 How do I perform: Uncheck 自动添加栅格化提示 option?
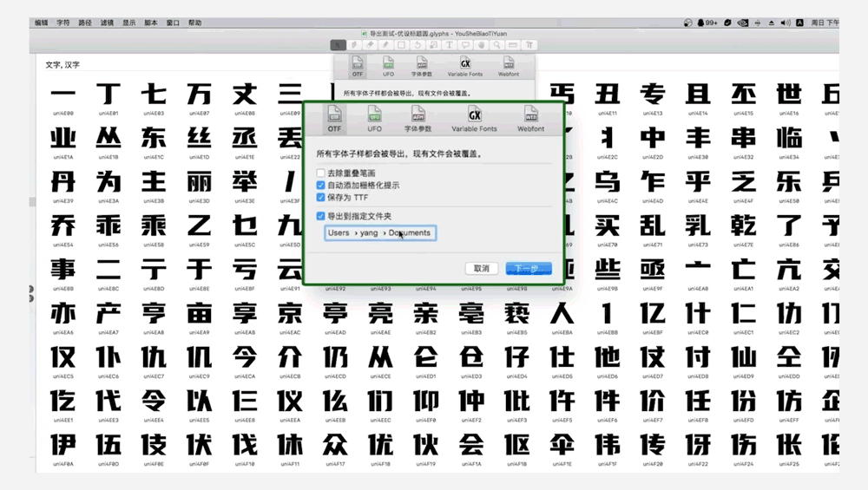point(320,186)
